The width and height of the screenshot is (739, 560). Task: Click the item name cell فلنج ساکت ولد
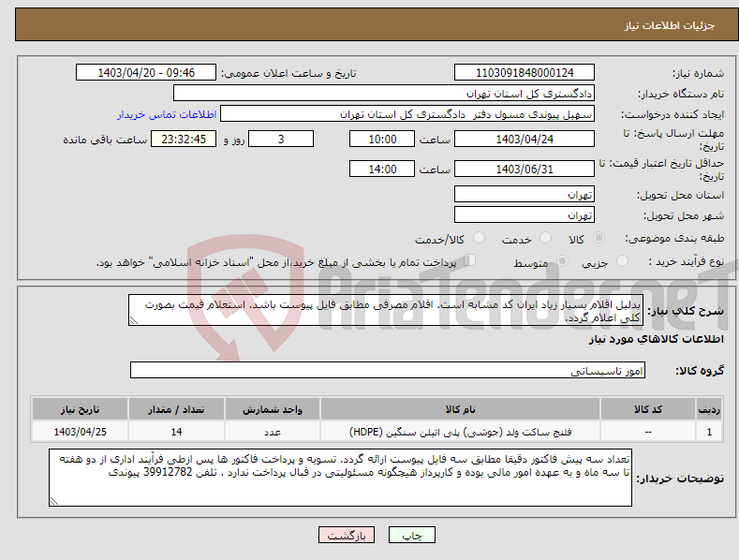pos(460,432)
